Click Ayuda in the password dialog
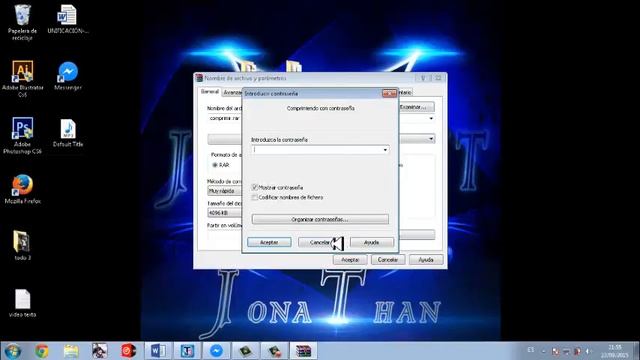The height and width of the screenshot is (360, 640). tap(371, 242)
